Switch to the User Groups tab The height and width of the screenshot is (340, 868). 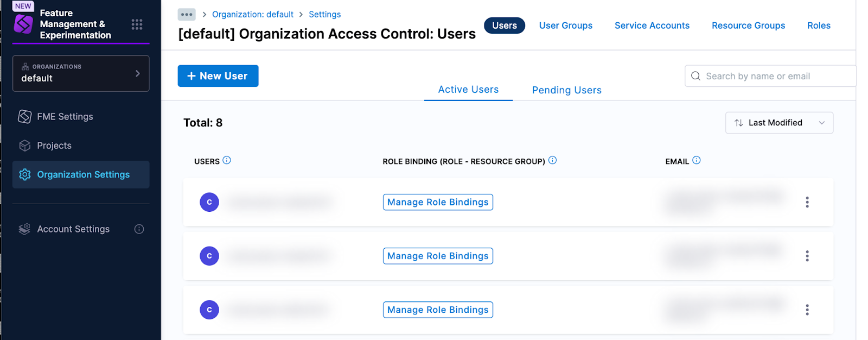565,26
